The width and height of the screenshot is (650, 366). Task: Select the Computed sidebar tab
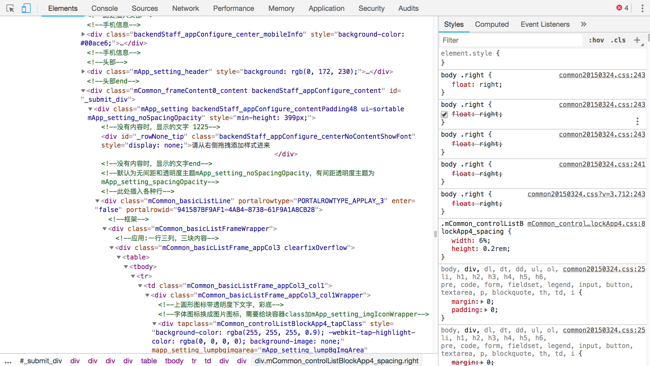[492, 24]
